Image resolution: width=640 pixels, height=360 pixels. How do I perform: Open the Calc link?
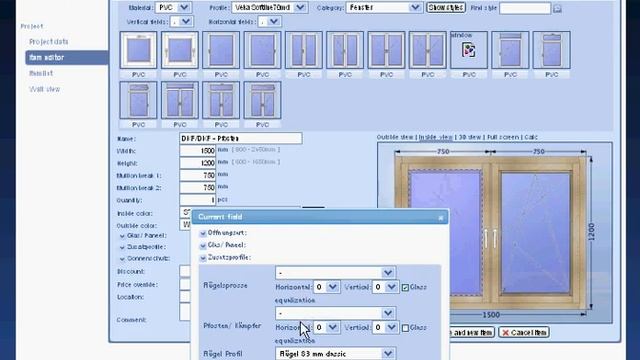[531, 137]
